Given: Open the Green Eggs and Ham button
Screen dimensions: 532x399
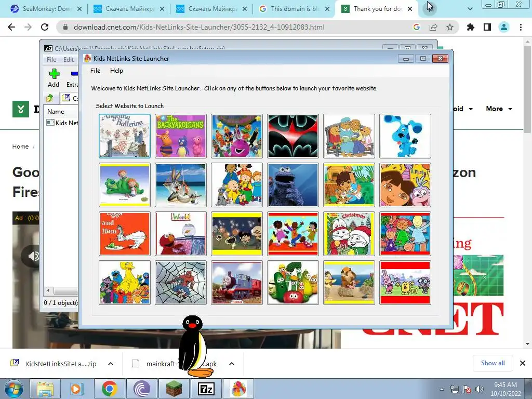Looking at the screenshot, I should 125,234.
